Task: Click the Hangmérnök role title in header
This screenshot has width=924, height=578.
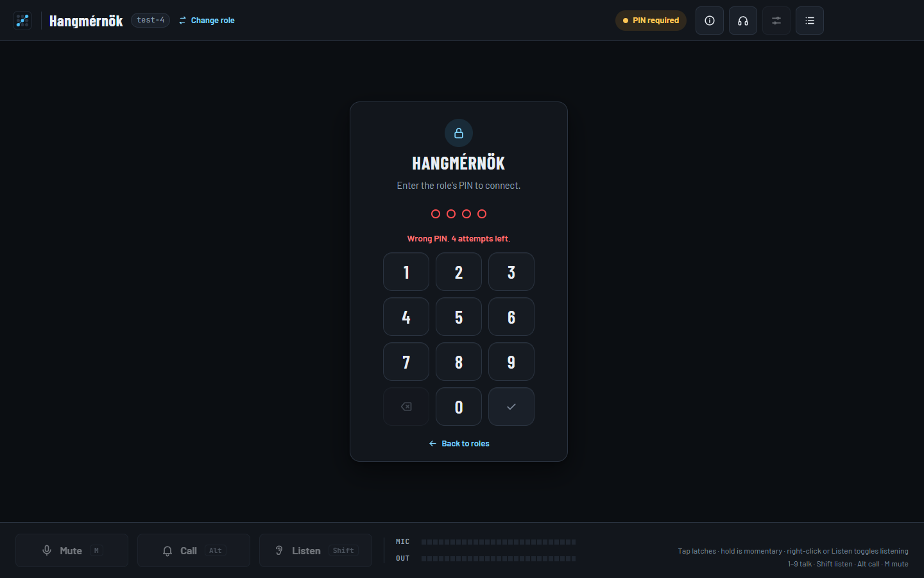Action: [x=86, y=21]
